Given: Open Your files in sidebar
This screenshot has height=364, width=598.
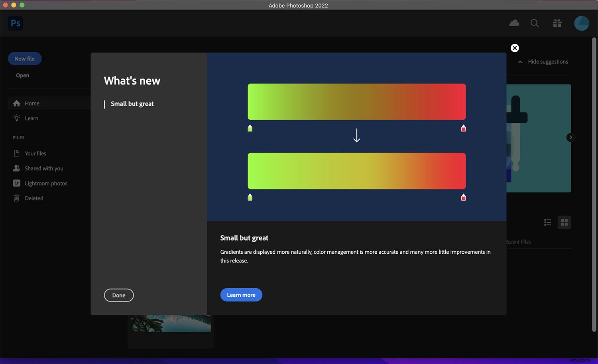Looking at the screenshot, I should [x=35, y=153].
